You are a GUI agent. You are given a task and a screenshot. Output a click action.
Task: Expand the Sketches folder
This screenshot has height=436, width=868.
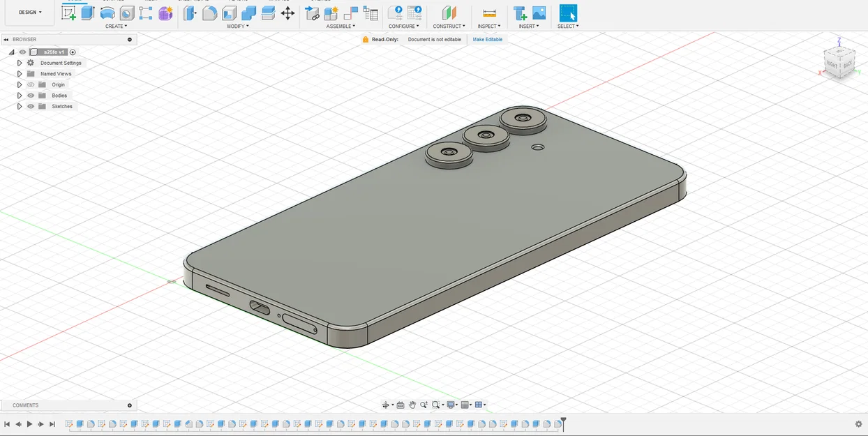click(20, 106)
